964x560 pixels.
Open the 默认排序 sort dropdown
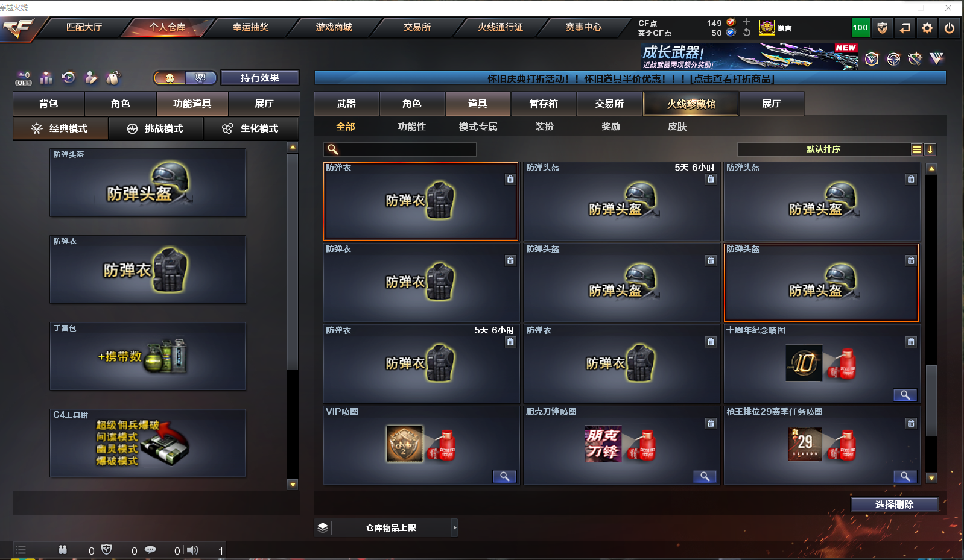tap(823, 149)
